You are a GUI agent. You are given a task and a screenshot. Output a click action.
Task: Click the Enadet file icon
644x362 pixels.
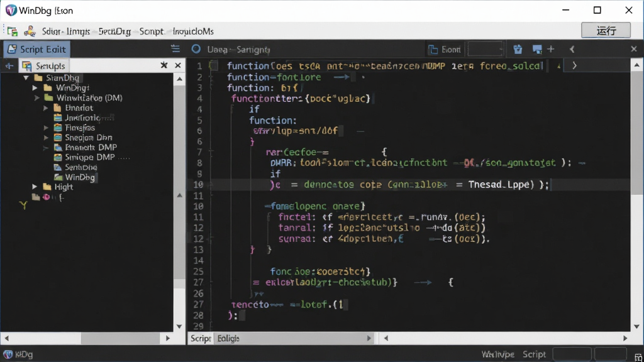point(58,108)
